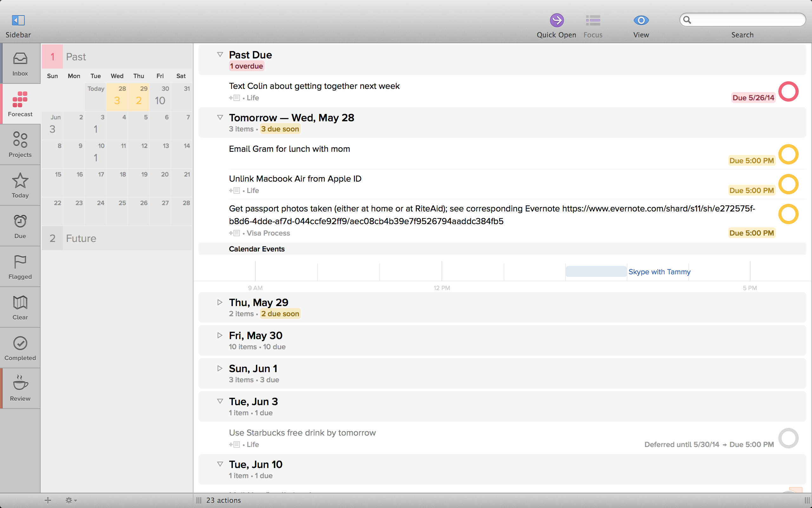Select Today in the forecast calendar

click(95, 97)
